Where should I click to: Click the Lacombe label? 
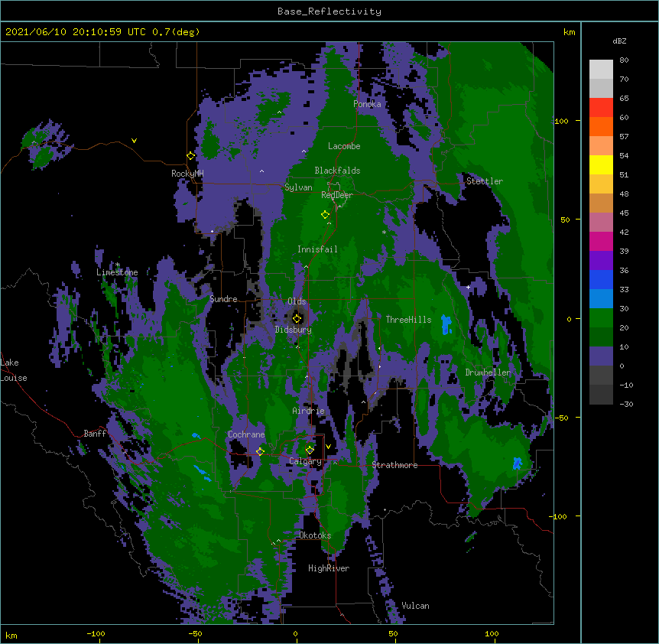pos(344,146)
